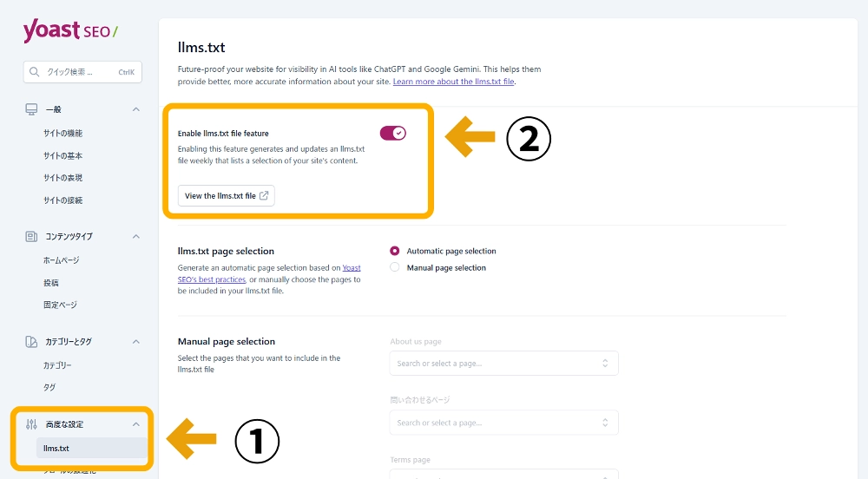
Task: Click the magnifier icon in quick search
Action: coord(35,72)
